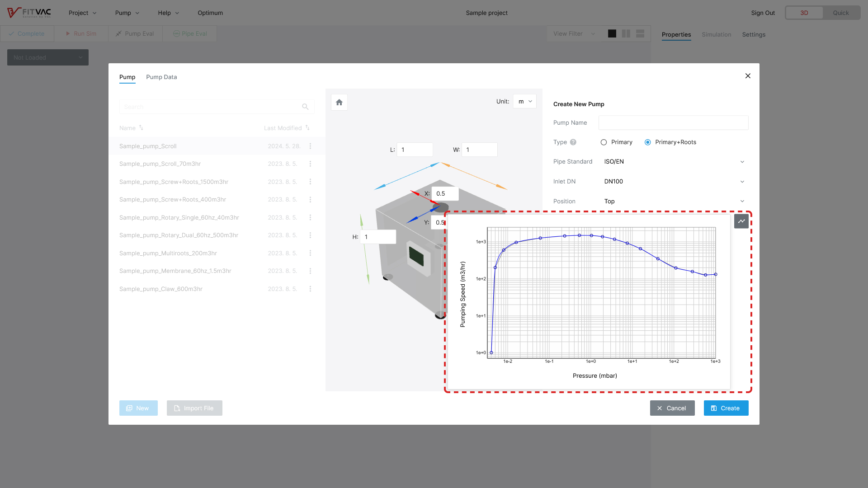Viewport: 868px width, 488px height.
Task: Switch to the Pump Data tab
Action: pos(161,77)
